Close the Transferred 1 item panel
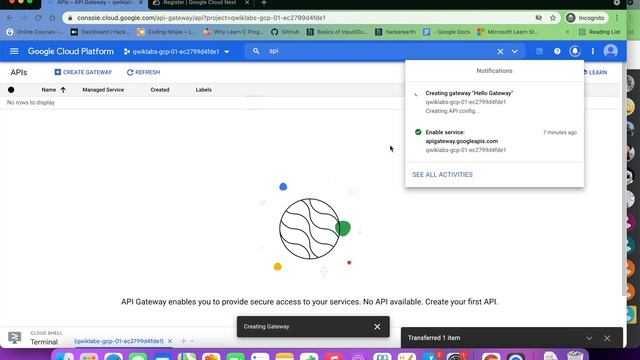This screenshot has width=640, height=360. (607, 338)
